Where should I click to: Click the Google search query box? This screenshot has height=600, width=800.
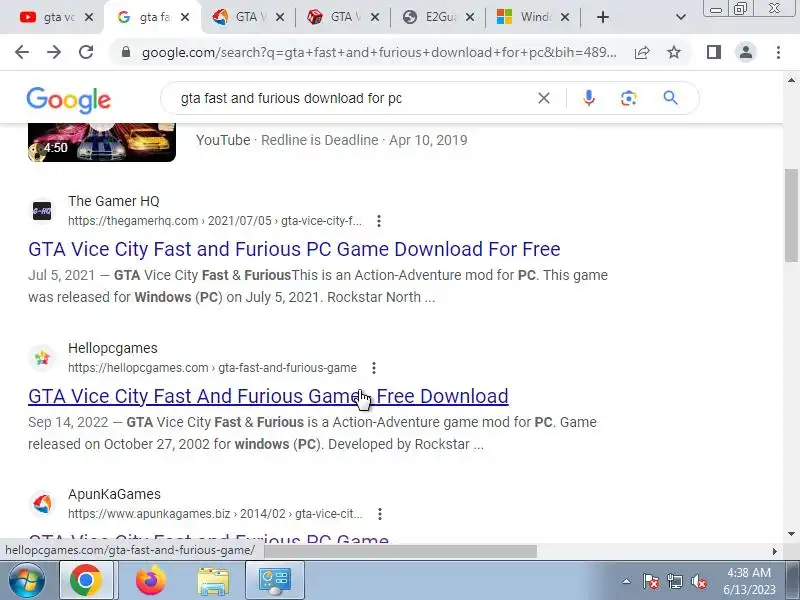point(352,98)
